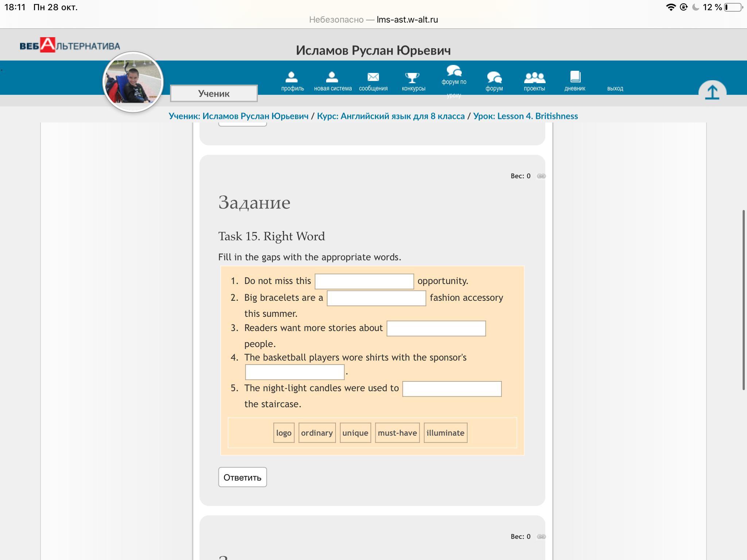Click the форум speech bubbles icon

pyautogui.click(x=494, y=78)
